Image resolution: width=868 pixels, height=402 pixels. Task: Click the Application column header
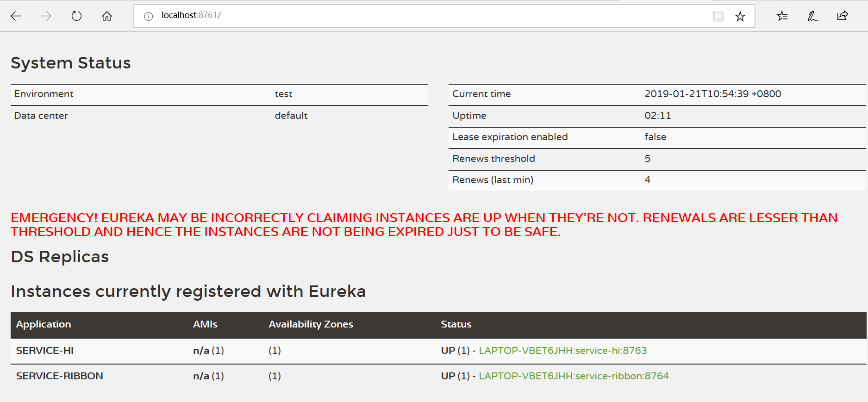click(44, 324)
